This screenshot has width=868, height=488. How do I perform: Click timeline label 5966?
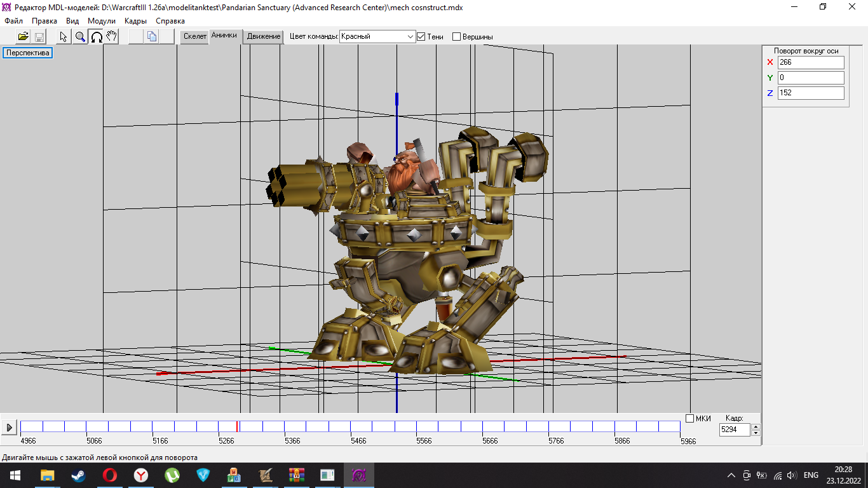(688, 440)
